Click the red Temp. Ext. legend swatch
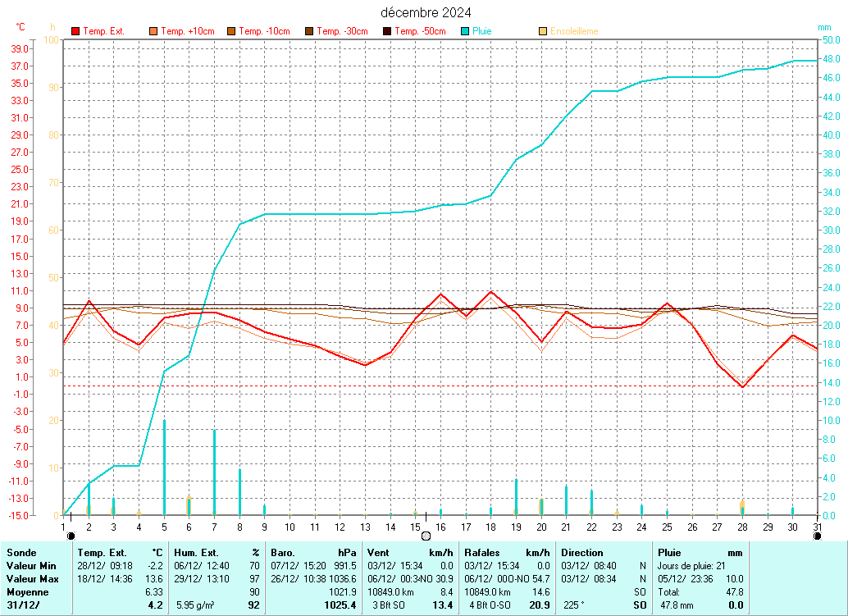Viewport: 848px width, 616px height. click(76, 31)
